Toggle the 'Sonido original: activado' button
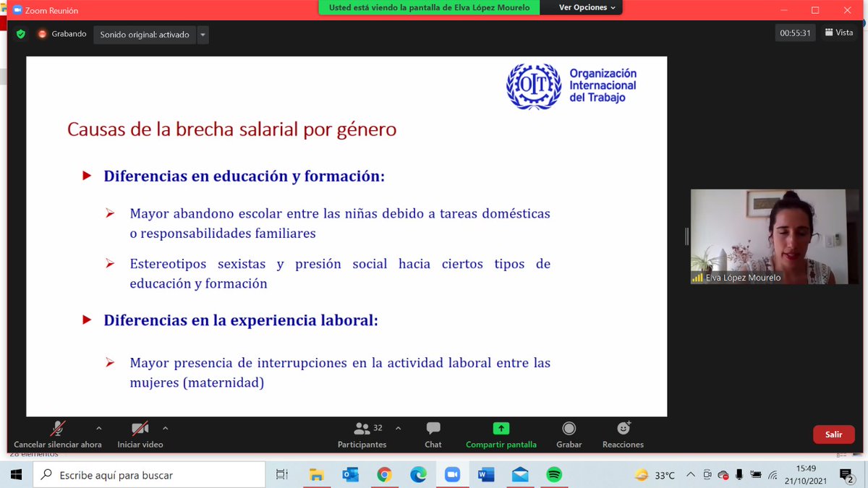 [145, 35]
